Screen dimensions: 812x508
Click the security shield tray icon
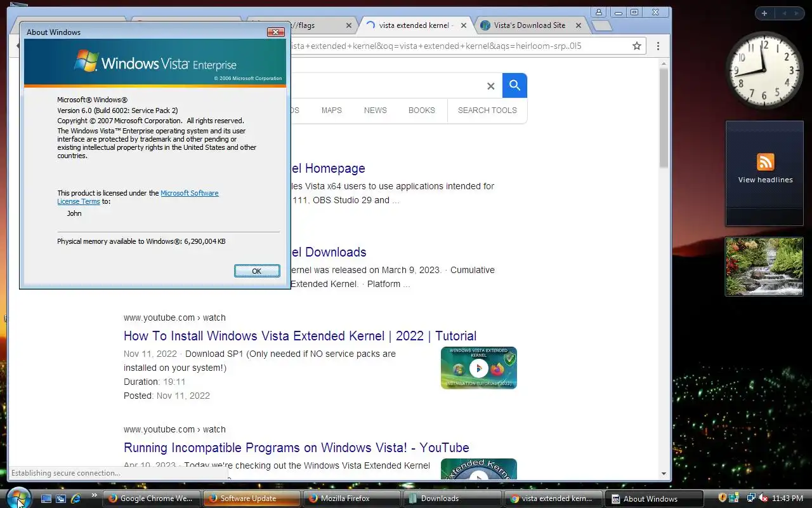click(722, 498)
